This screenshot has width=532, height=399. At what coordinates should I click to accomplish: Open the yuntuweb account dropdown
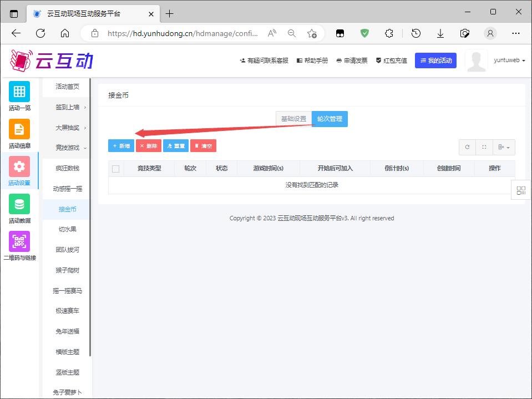509,60
